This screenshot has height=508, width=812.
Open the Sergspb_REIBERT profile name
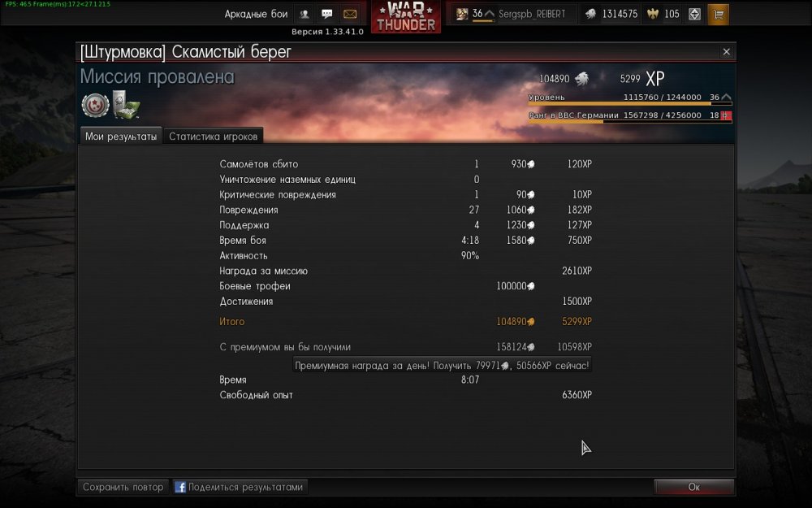(532, 14)
